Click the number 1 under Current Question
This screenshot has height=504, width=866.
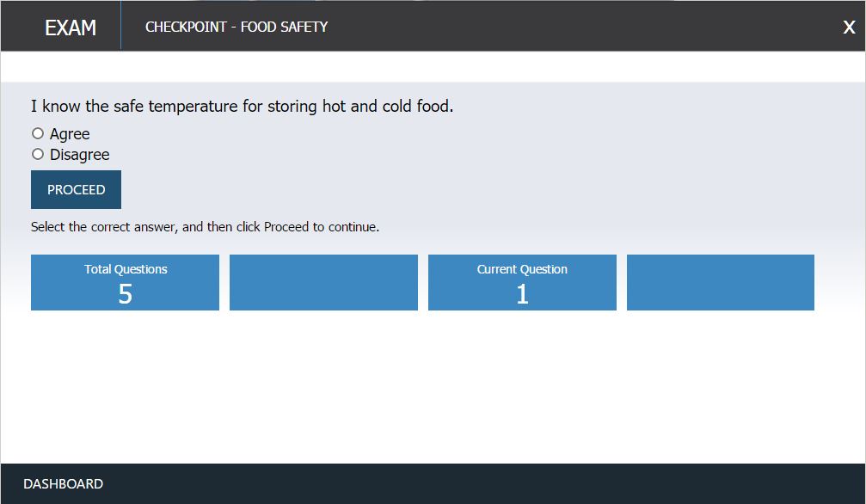click(523, 294)
